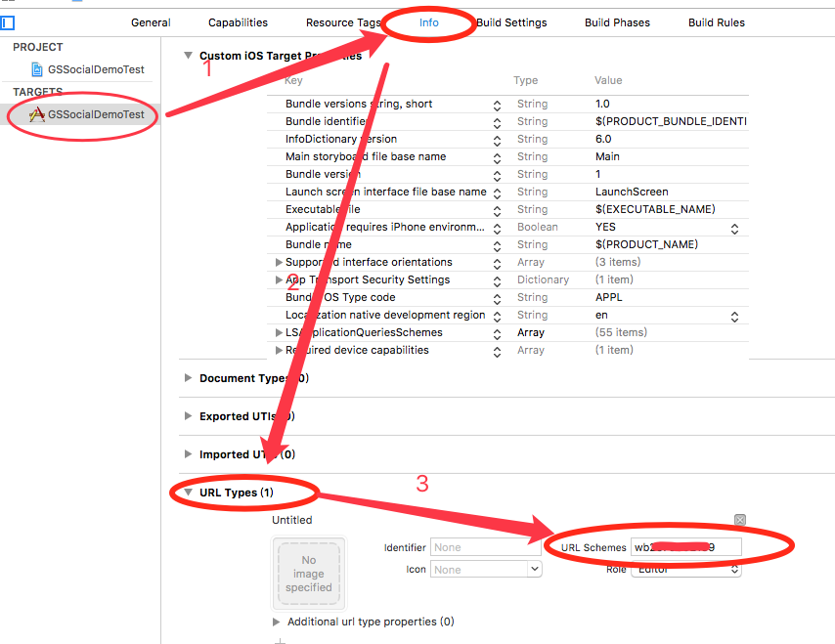
Task: Click the Main storyboard value 'Main'
Action: pos(607,156)
